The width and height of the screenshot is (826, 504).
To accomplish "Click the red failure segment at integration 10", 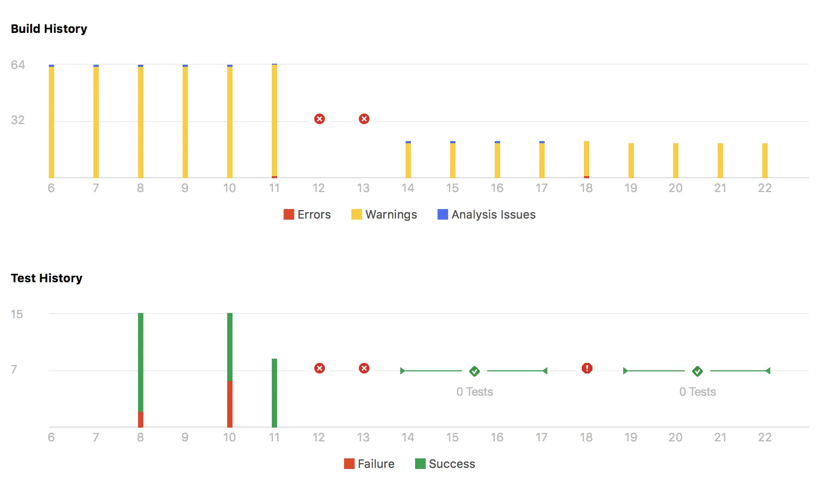I will [x=230, y=404].
